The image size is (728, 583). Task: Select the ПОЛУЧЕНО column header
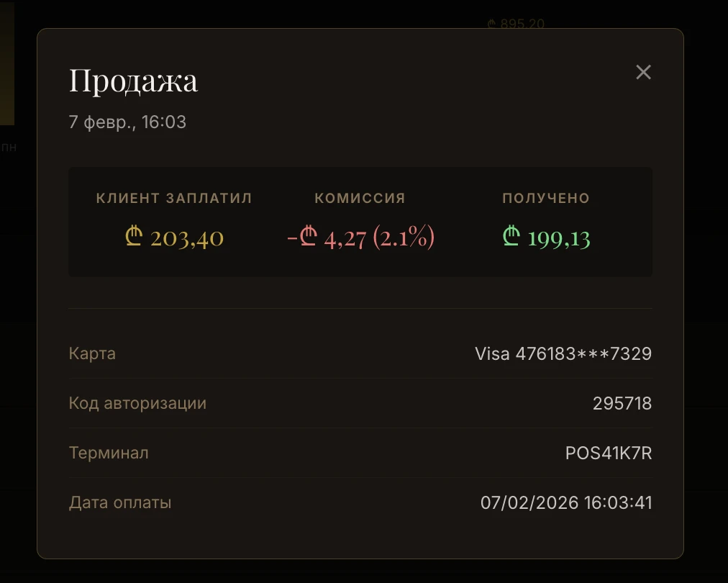(545, 198)
